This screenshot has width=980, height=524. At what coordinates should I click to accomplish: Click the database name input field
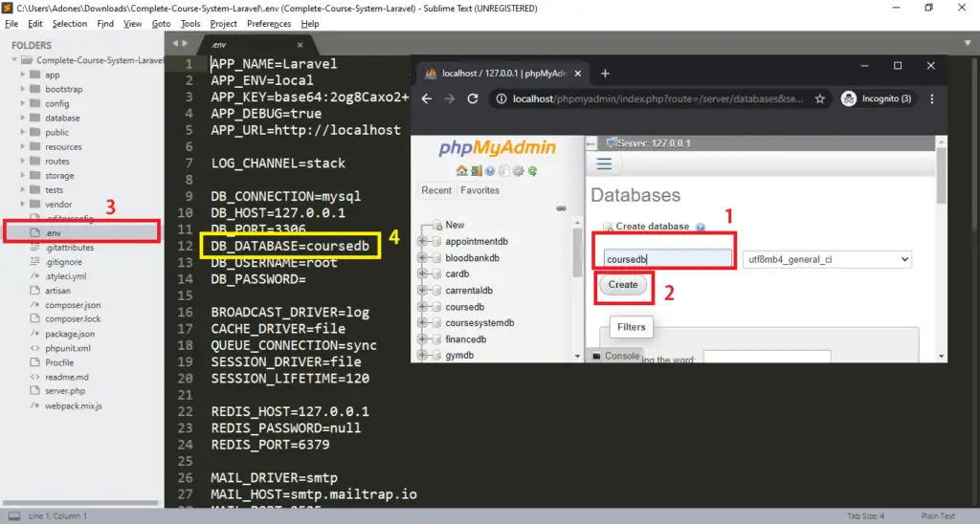667,259
